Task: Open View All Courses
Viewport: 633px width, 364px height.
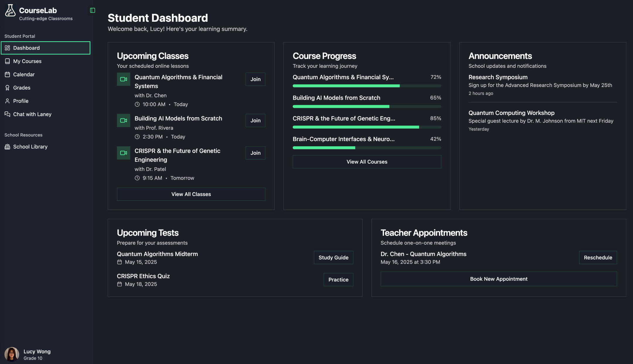Action: tap(367, 162)
